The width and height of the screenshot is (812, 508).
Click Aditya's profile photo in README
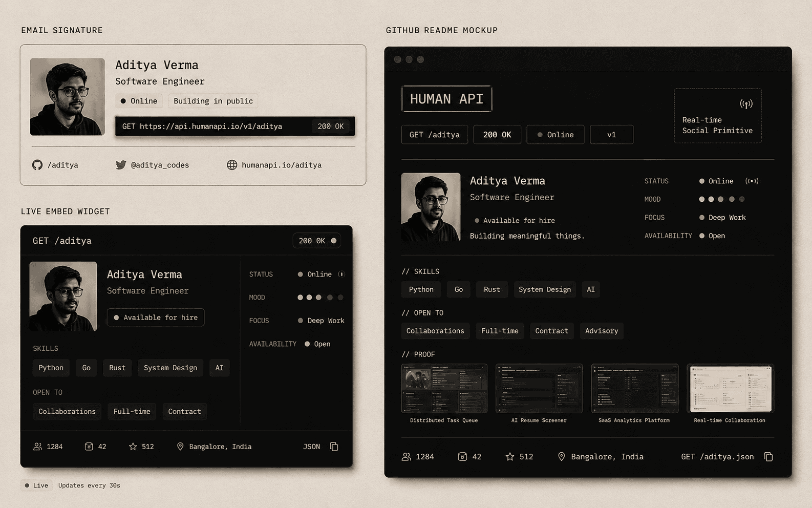[x=431, y=207]
